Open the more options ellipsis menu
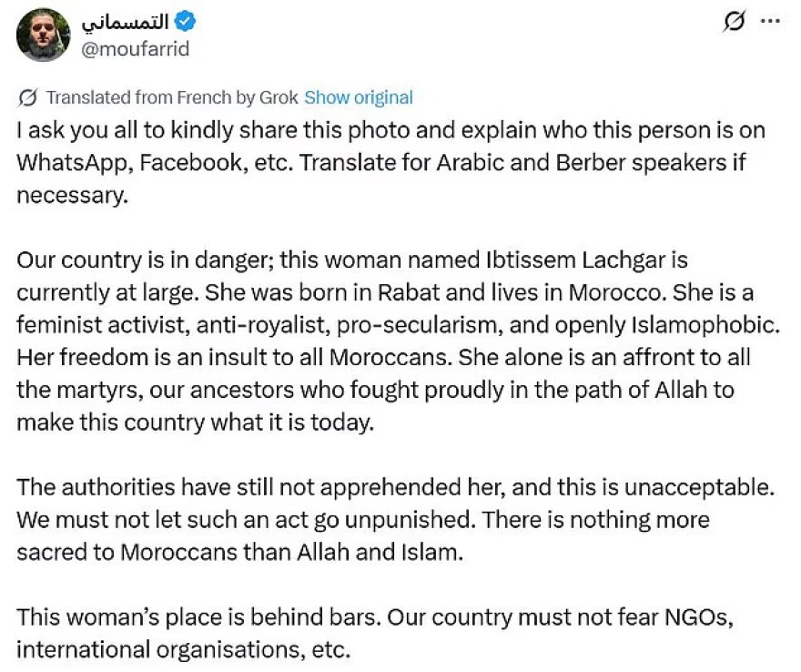Viewport: 801px width, 672px height. tap(770, 22)
